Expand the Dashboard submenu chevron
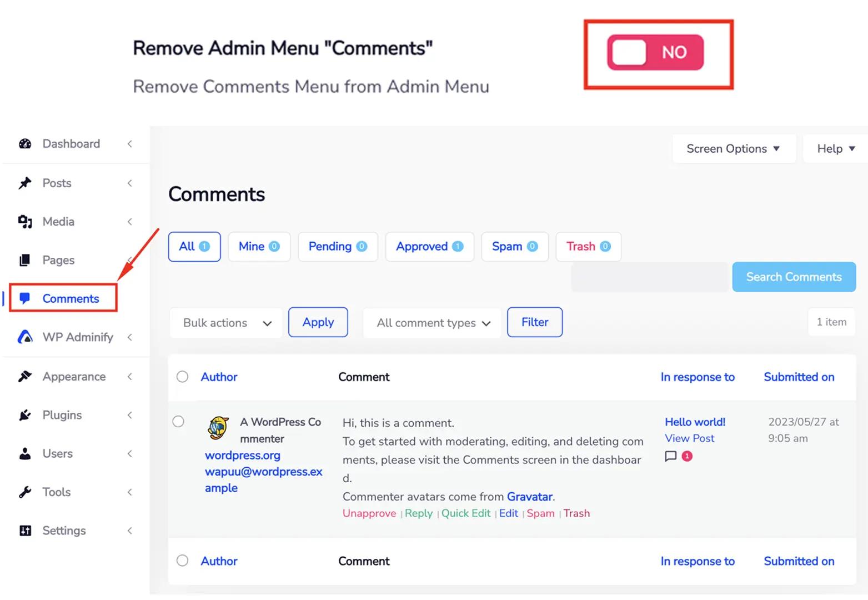868x600 pixels. pos(129,144)
